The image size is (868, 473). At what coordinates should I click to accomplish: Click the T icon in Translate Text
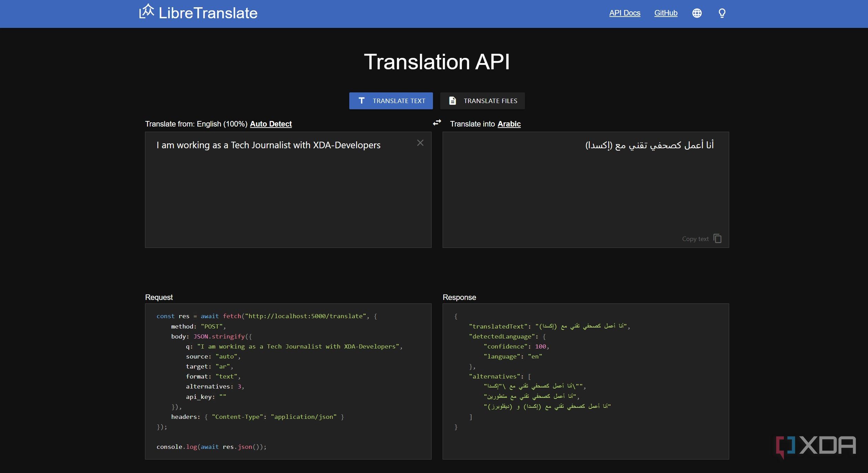[x=361, y=101]
